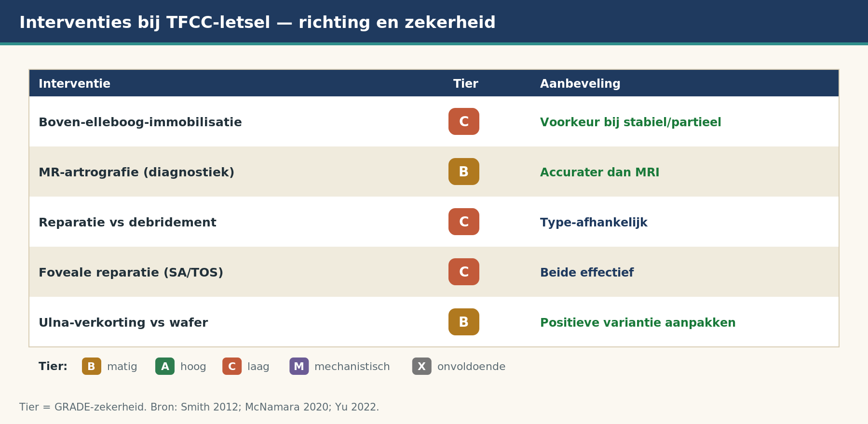The image size is (868, 424).
Task: Select C badge in Reparatie vs debridement row
Action: [x=464, y=222]
